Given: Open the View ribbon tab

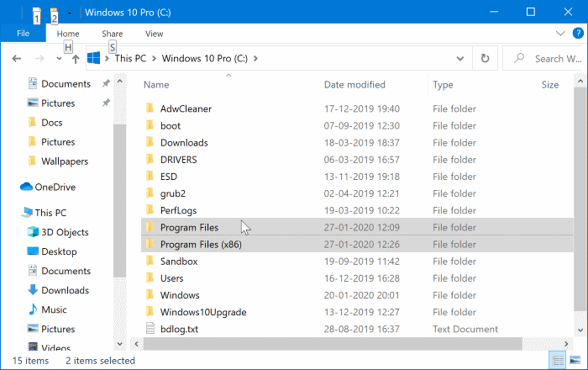Looking at the screenshot, I should pyautogui.click(x=154, y=34).
